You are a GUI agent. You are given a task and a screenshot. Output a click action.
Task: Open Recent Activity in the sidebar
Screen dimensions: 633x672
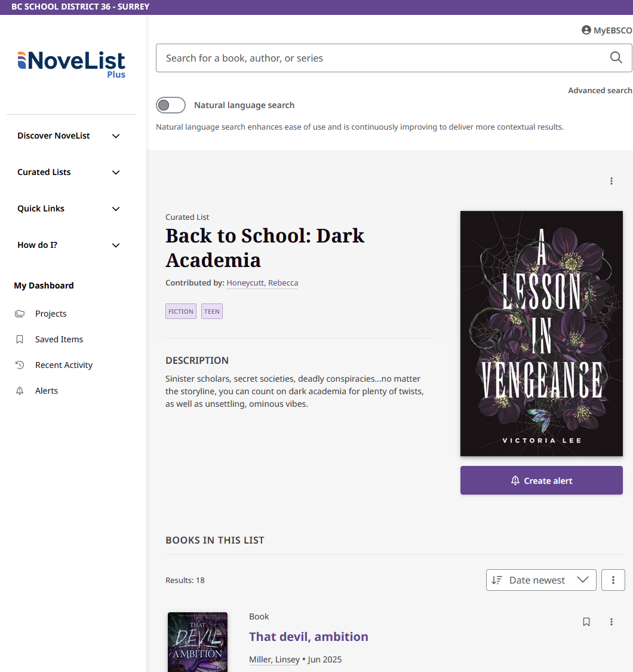coord(64,365)
